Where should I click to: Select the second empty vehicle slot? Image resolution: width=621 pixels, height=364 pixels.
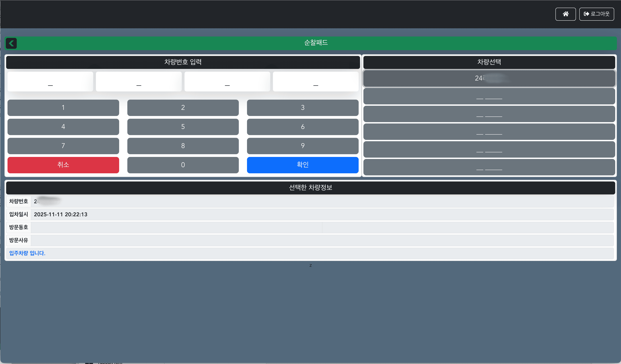(489, 114)
